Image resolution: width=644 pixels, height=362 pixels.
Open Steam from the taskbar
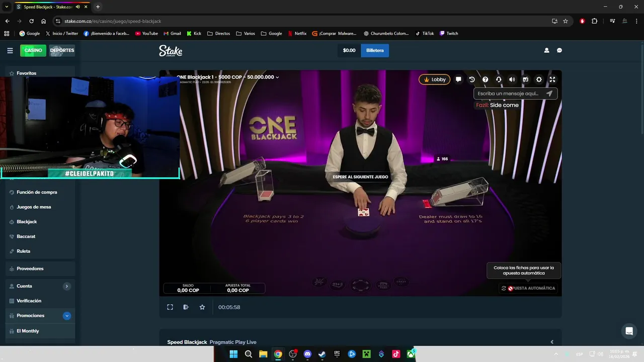click(x=322, y=354)
